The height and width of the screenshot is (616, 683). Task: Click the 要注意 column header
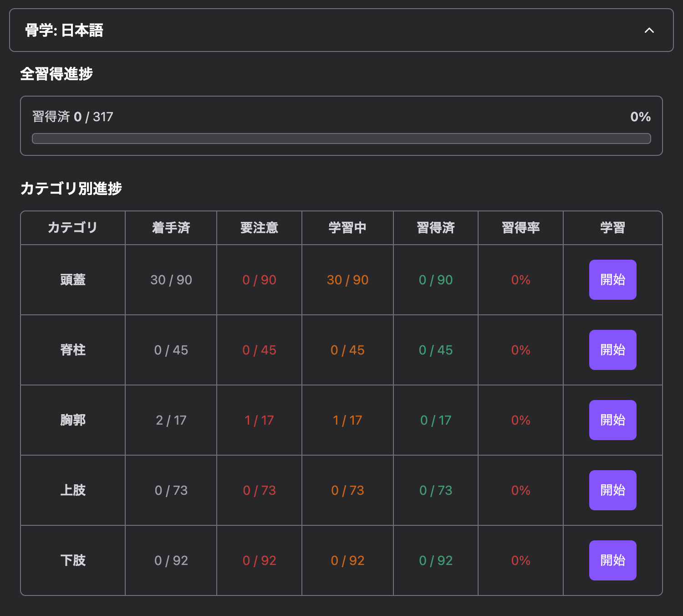259,228
